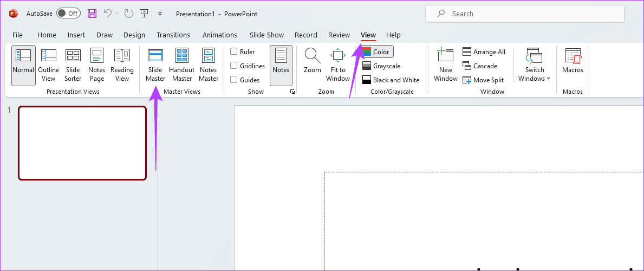The height and width of the screenshot is (271, 644).
Task: Fit slide to window
Action: (338, 64)
